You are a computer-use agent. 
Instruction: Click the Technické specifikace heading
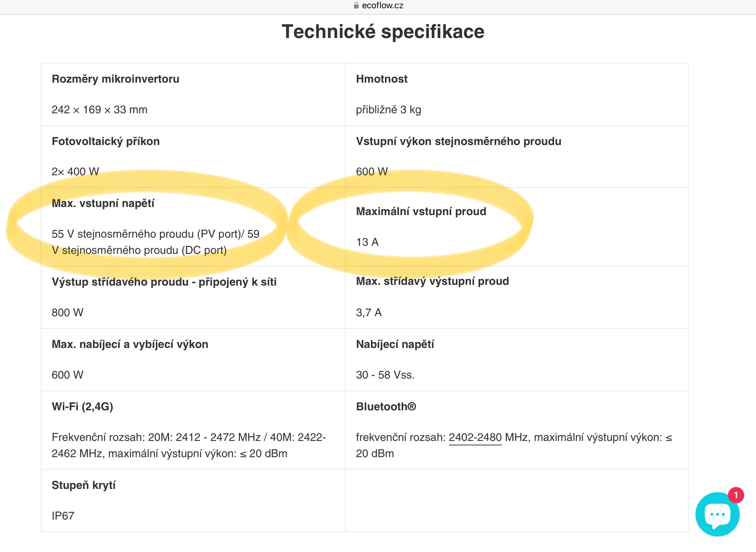(x=383, y=32)
